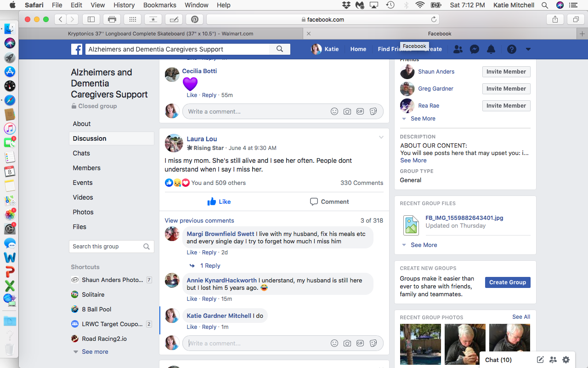Click Create Group button
This screenshot has width=588, height=368.
pos(507,282)
